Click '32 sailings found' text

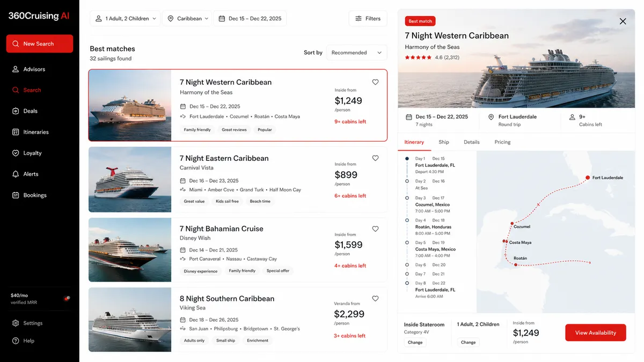click(x=111, y=58)
